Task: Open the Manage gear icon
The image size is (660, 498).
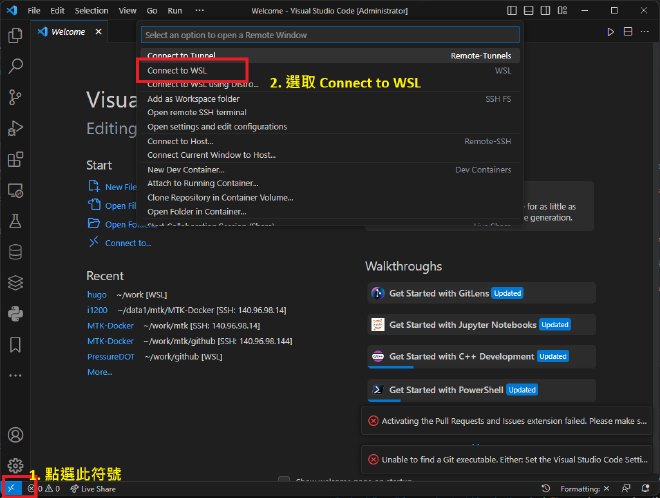Action: pyautogui.click(x=15, y=466)
